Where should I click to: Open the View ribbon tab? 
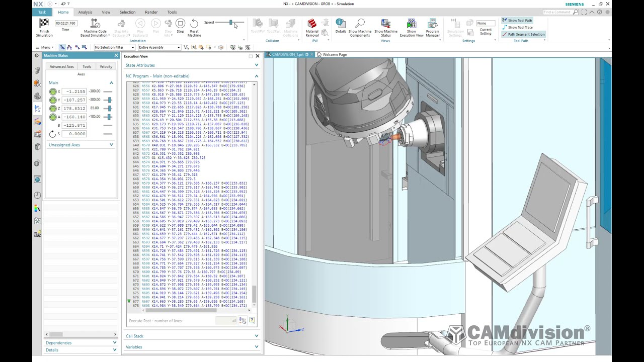tap(106, 12)
